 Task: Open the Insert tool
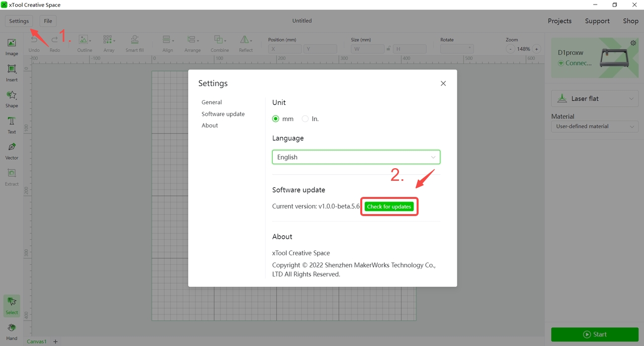12,73
